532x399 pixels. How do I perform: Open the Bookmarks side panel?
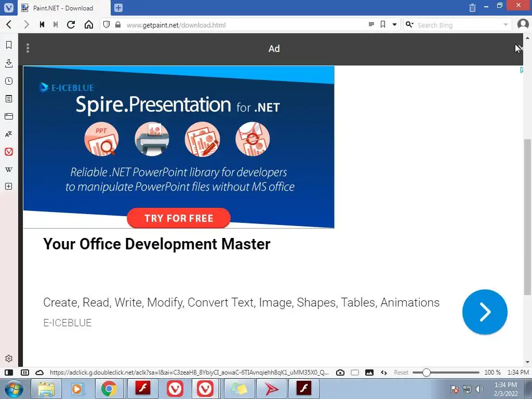point(9,45)
